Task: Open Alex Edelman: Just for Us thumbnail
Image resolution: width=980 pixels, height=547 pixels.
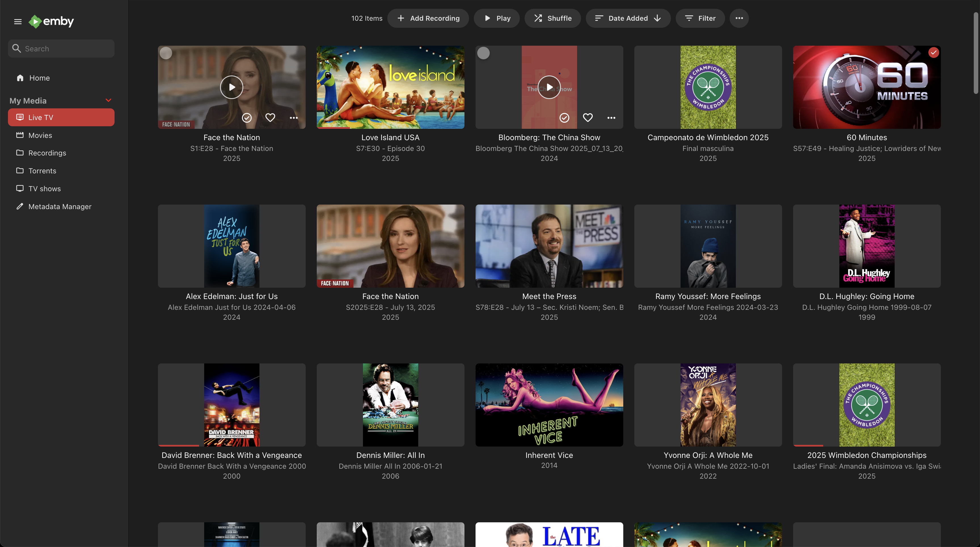Action: (231, 246)
